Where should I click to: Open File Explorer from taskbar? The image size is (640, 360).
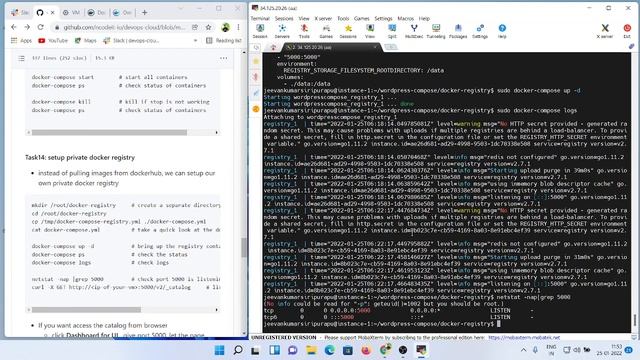tap(311, 350)
